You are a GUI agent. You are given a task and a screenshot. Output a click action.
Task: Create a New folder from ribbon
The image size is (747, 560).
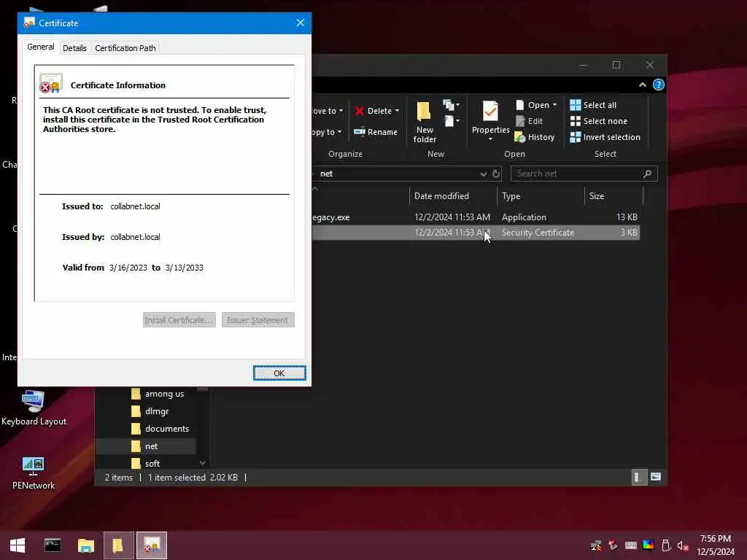[425, 122]
